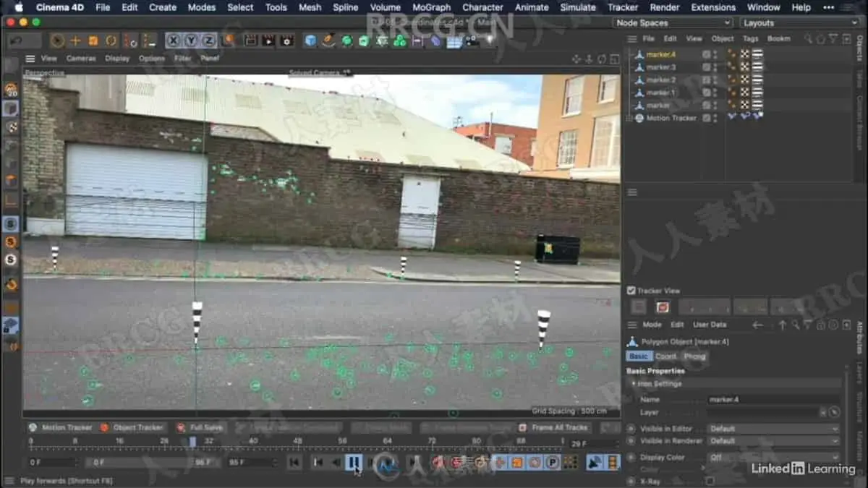Select marker.4 in Object Manager
The height and width of the screenshot is (488, 868).
click(x=661, y=54)
